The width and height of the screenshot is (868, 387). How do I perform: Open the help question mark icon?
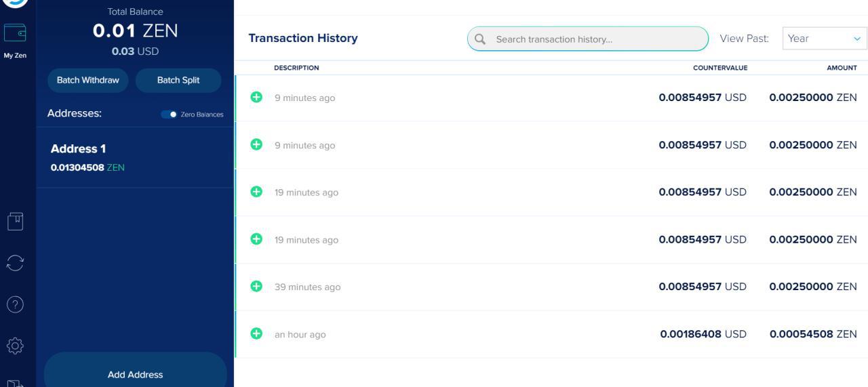click(15, 304)
